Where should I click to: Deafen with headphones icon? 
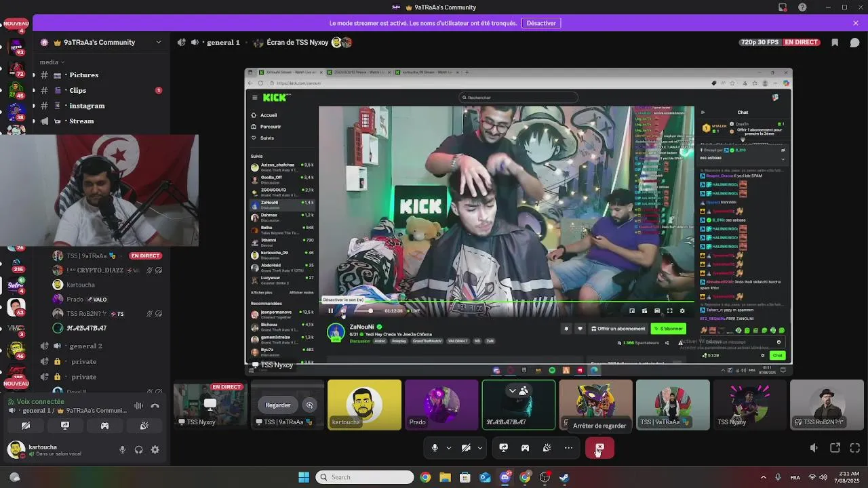coord(139,449)
